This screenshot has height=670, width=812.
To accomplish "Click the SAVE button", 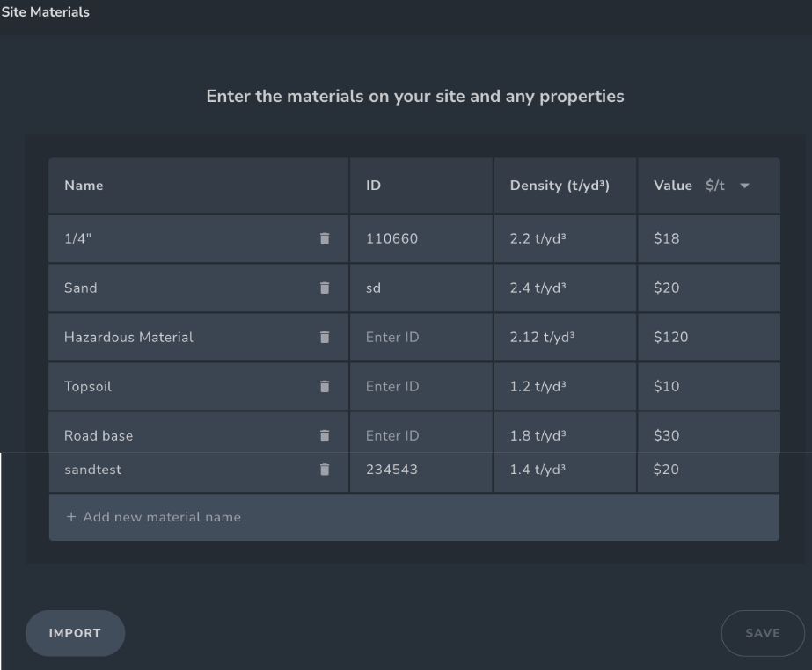I will click(762, 633).
